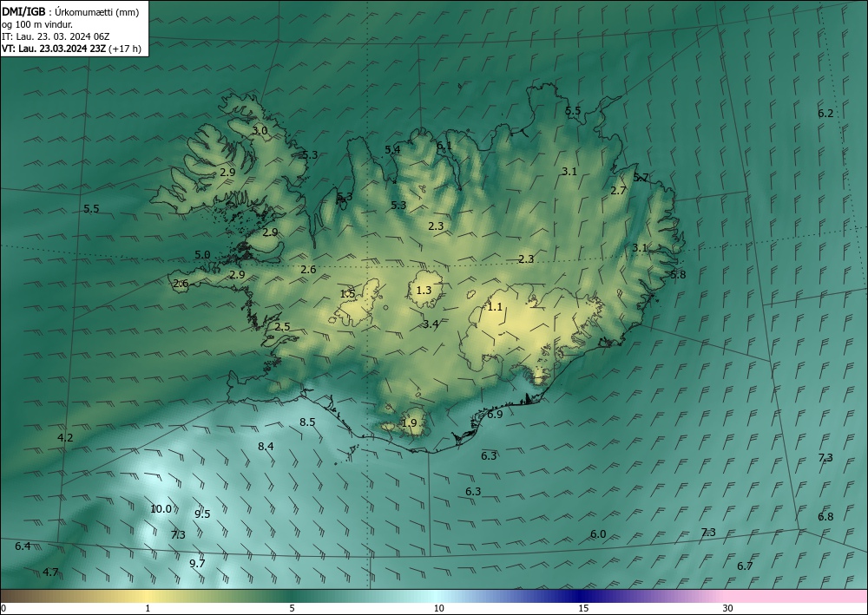Image resolution: width=868 pixels, height=615 pixels.
Task: Click the 6.0 value south of Iceland
Action: tap(598, 534)
